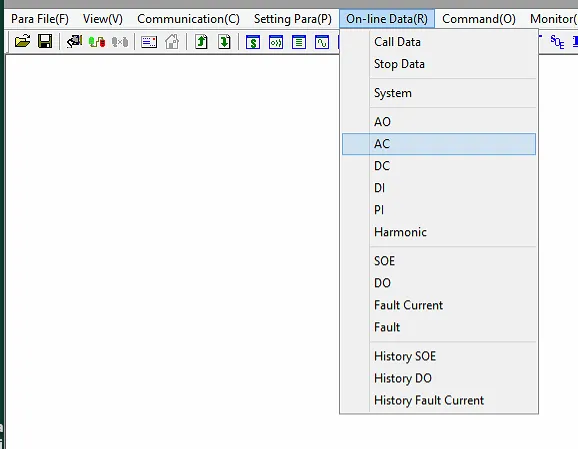Click the blue SOE toolbar icon
578x449 pixels.
point(557,42)
